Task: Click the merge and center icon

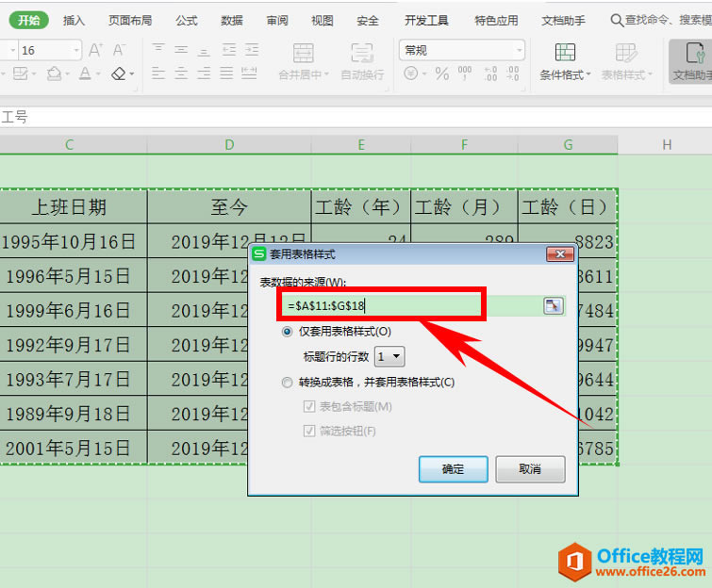Action: [x=303, y=53]
